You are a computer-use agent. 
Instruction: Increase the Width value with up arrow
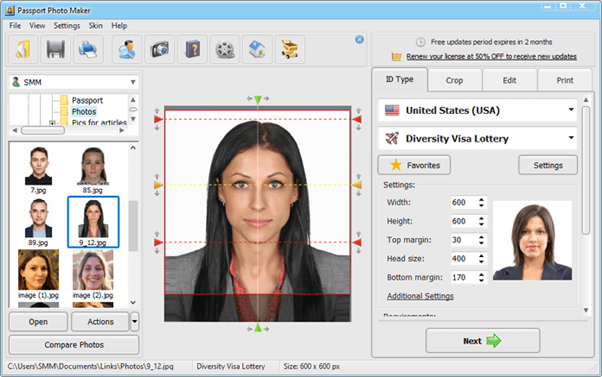pyautogui.click(x=481, y=200)
